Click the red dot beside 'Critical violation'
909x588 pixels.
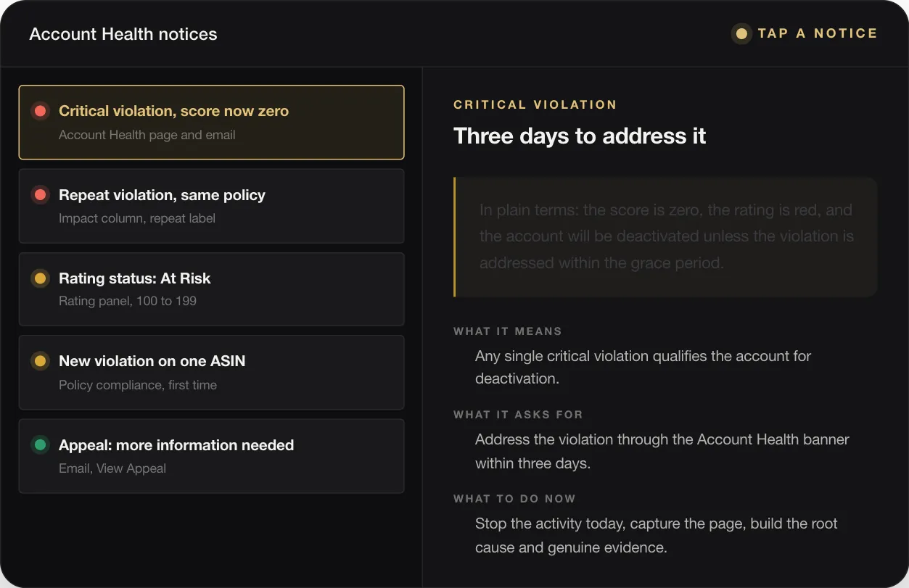(x=40, y=111)
